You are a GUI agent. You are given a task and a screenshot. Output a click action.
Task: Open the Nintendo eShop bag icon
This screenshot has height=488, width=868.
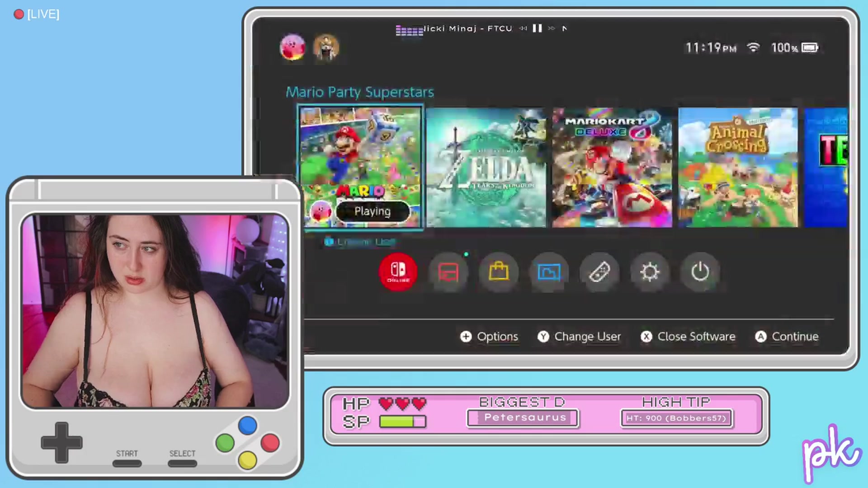click(x=499, y=272)
